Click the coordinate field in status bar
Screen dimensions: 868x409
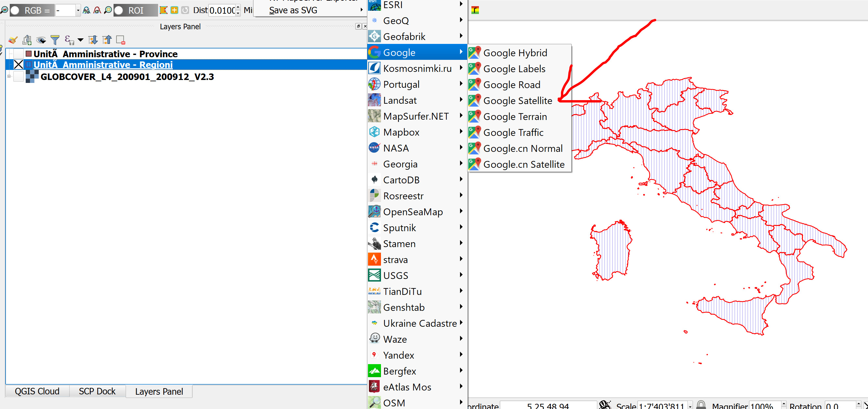click(x=548, y=406)
